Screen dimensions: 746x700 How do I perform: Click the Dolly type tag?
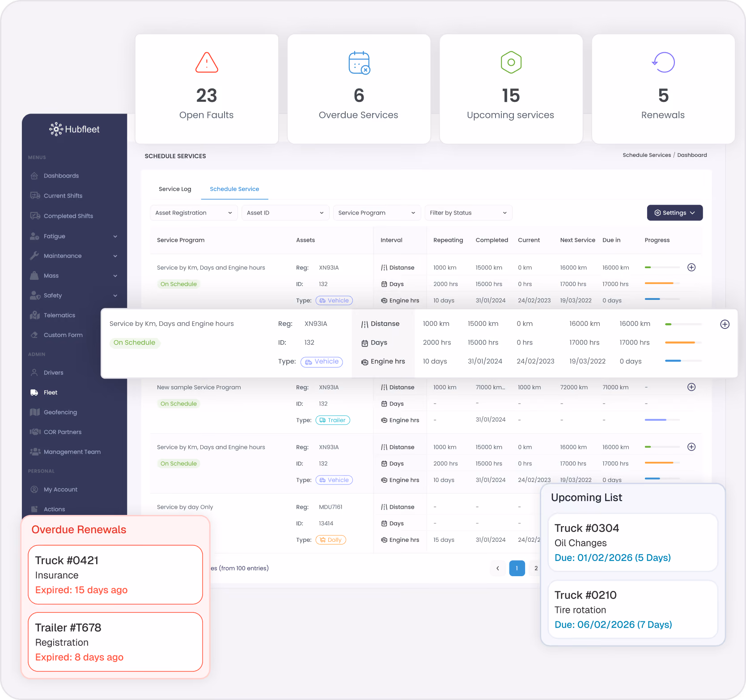(x=331, y=540)
